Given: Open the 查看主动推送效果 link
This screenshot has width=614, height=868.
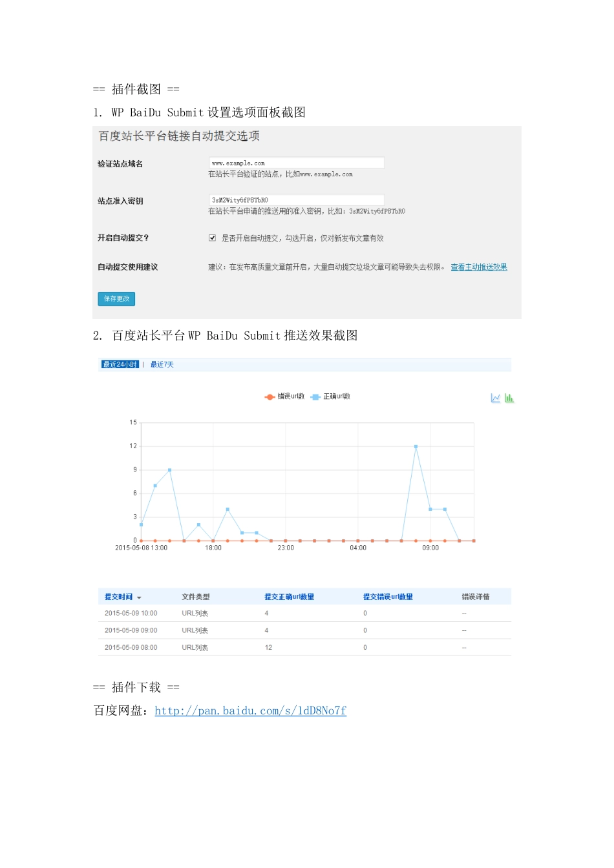Looking at the screenshot, I should pyautogui.click(x=479, y=267).
